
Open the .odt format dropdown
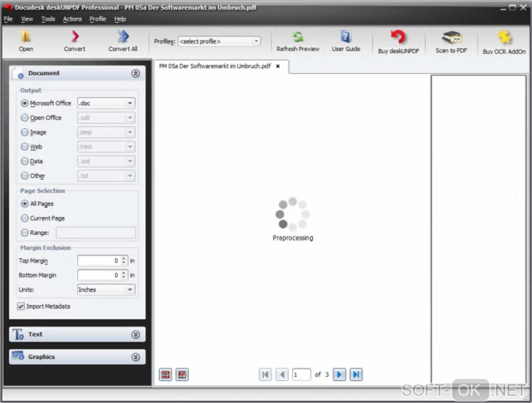click(106, 118)
